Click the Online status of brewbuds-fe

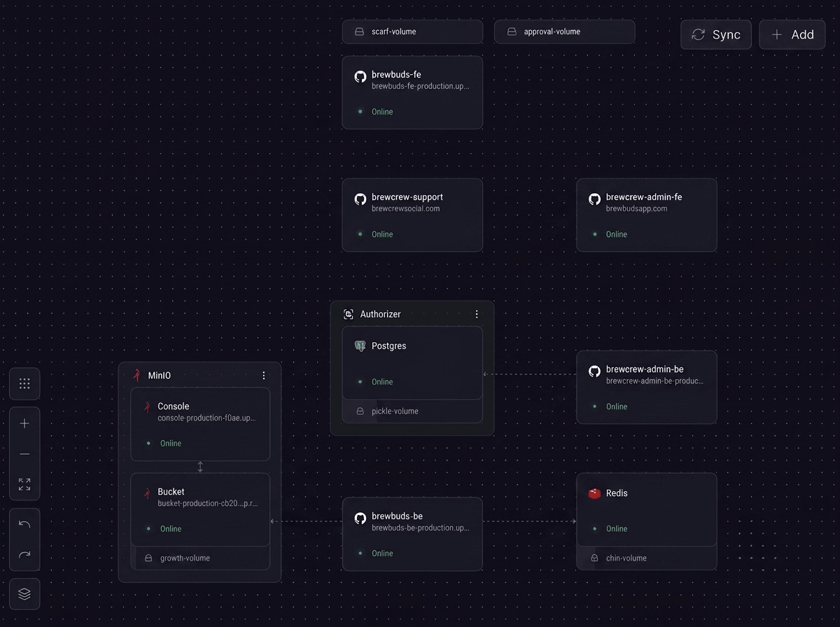click(382, 112)
